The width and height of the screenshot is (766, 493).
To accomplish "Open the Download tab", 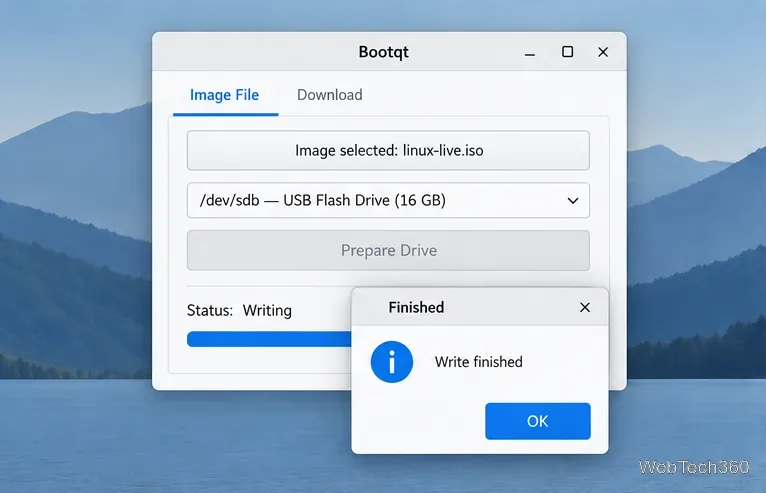I will (x=330, y=95).
